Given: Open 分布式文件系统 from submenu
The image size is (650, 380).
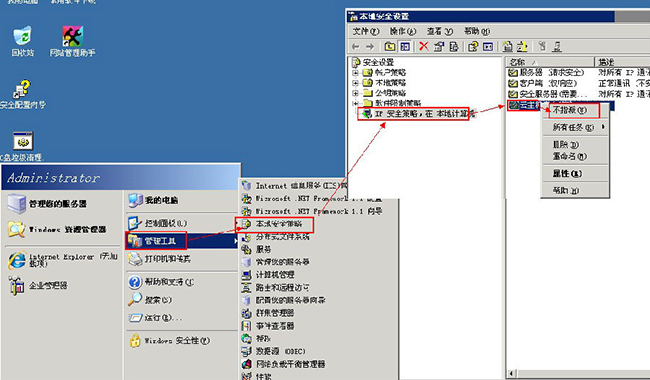Looking at the screenshot, I should point(276,237).
